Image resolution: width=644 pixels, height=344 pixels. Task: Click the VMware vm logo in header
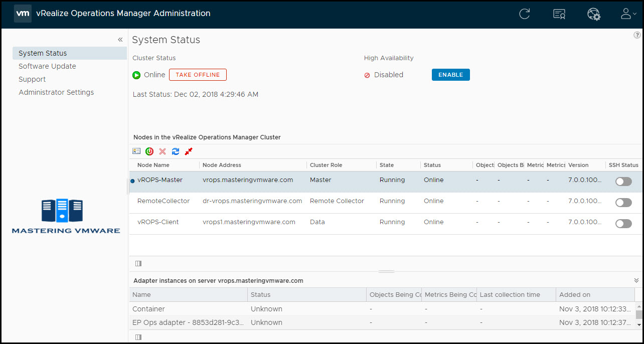[x=23, y=14]
